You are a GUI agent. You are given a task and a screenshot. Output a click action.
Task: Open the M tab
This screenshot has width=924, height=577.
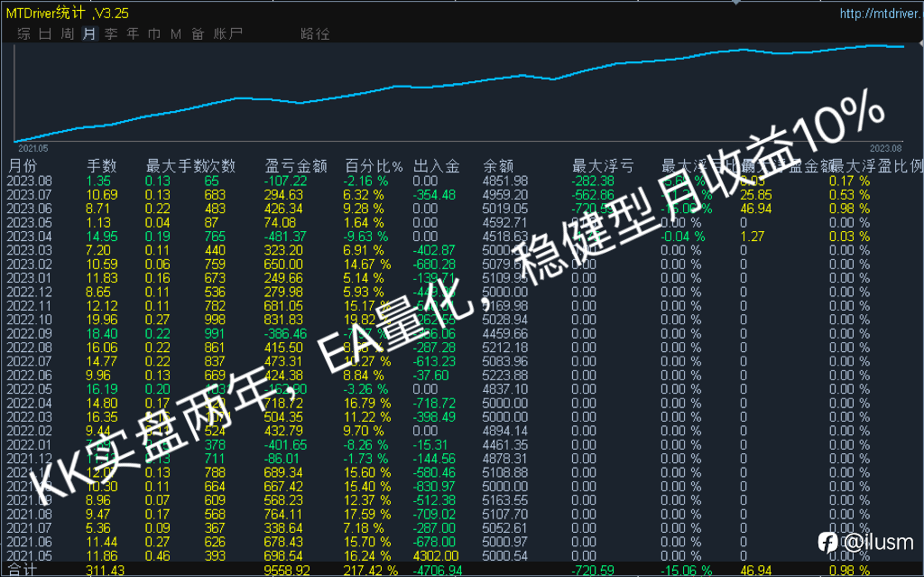176,33
